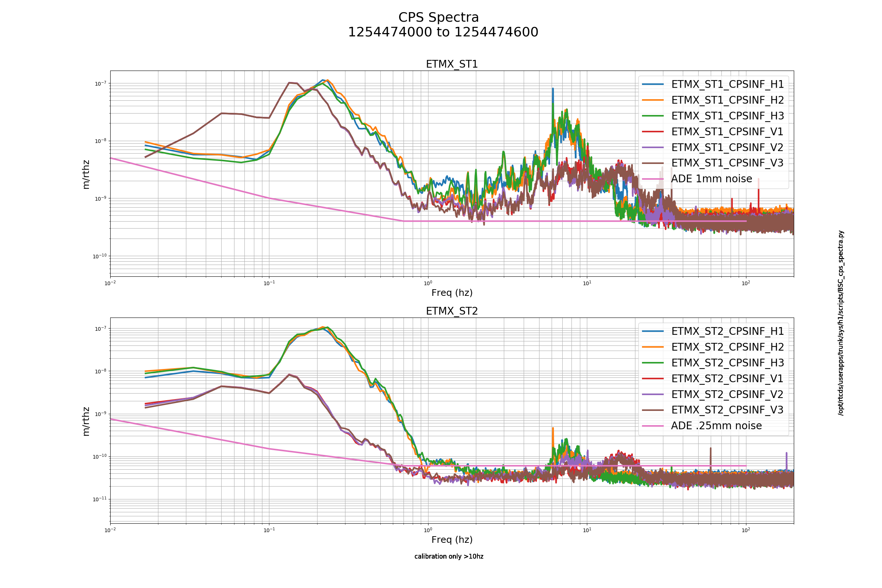Pick legend label "ETMX_ST2_CPSINF_V2"

coord(727,394)
